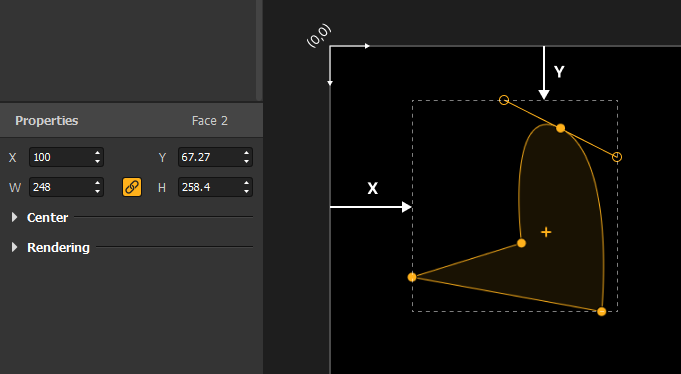Select the inner corner anchor point
Viewport: 681px width, 374px height.
tap(522, 243)
